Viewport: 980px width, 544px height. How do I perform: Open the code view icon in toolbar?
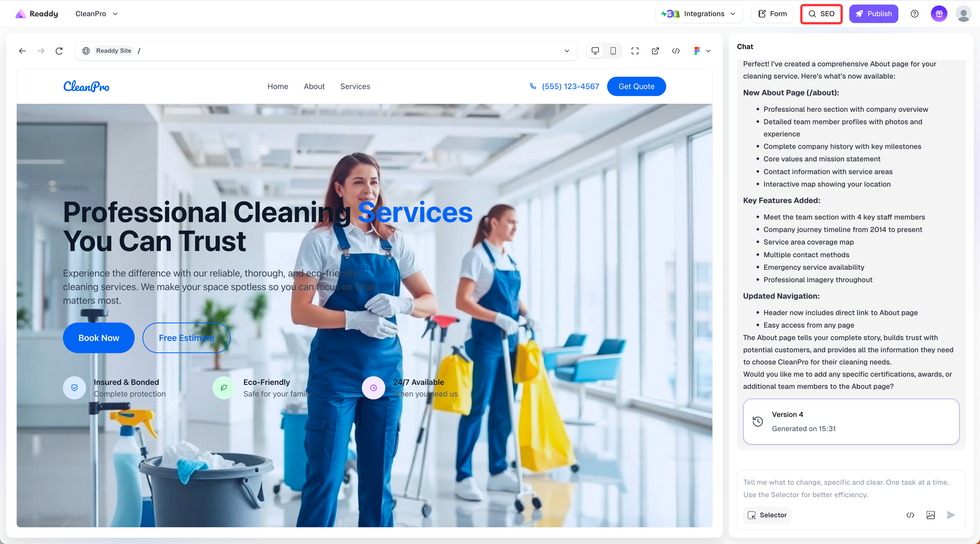676,51
